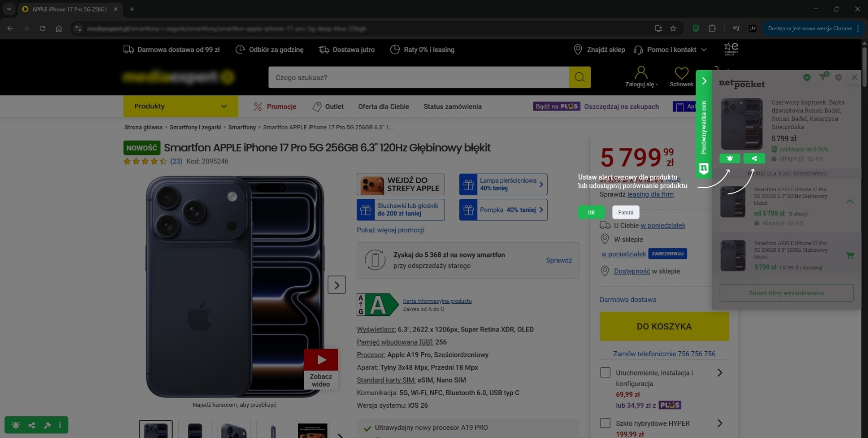Click Pomiń to skip the tooltip
The width and height of the screenshot is (868, 438).
click(625, 212)
